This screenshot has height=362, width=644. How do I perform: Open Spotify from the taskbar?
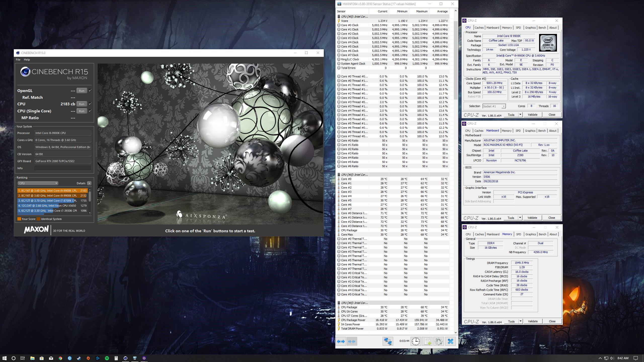[107, 358]
